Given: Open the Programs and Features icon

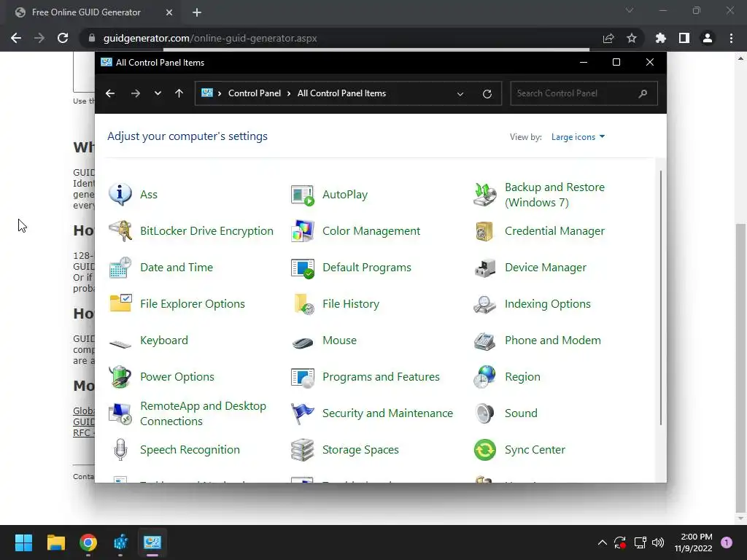Looking at the screenshot, I should tap(303, 377).
